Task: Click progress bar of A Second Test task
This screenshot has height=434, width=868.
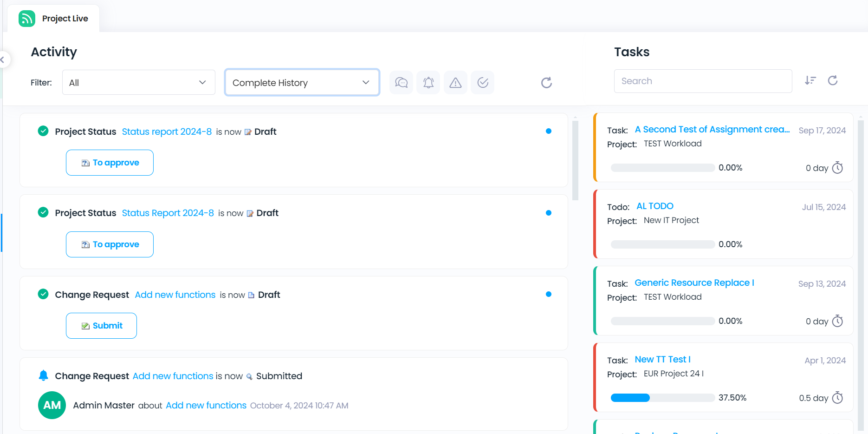Action: coord(663,168)
